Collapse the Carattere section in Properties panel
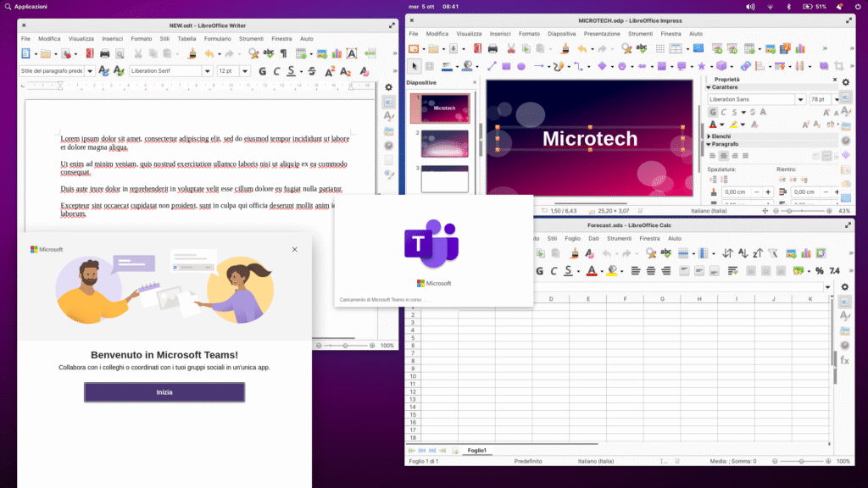 709,87
